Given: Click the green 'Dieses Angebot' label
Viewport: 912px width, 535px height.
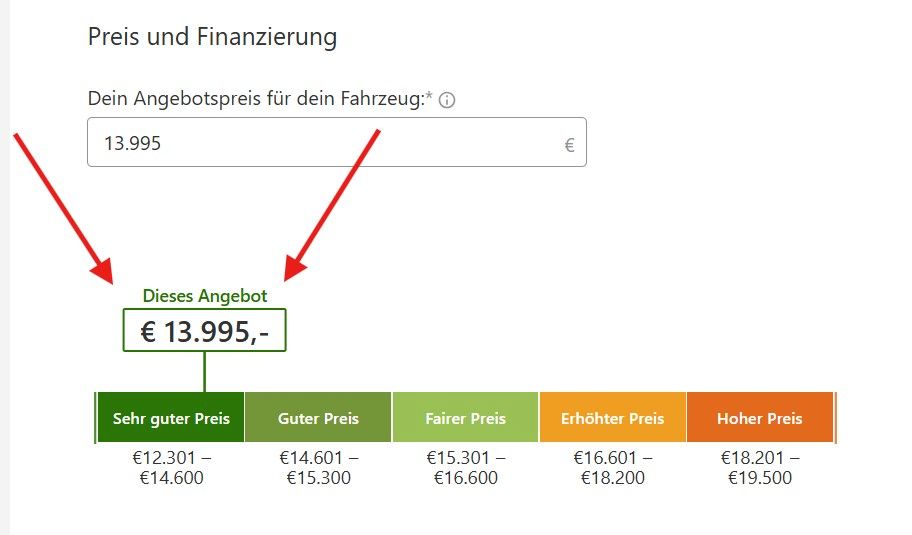Looking at the screenshot, I should tap(205, 296).
